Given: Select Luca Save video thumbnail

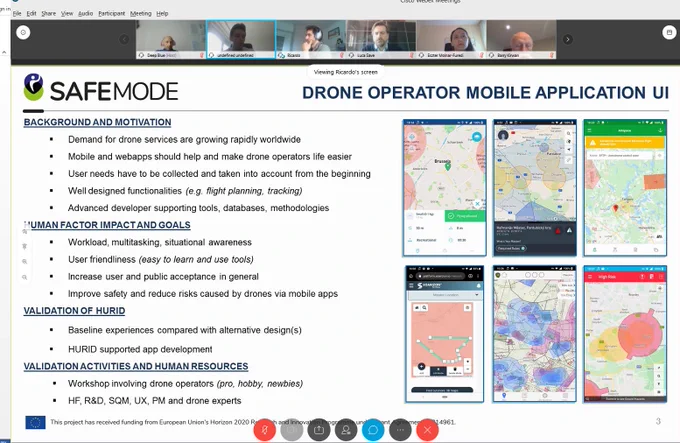Looking at the screenshot, I should [x=381, y=39].
